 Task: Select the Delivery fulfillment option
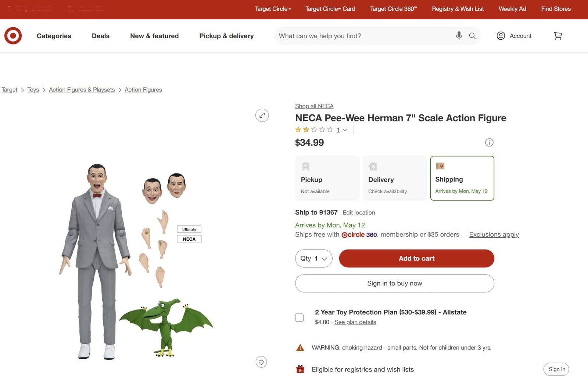[x=394, y=178]
